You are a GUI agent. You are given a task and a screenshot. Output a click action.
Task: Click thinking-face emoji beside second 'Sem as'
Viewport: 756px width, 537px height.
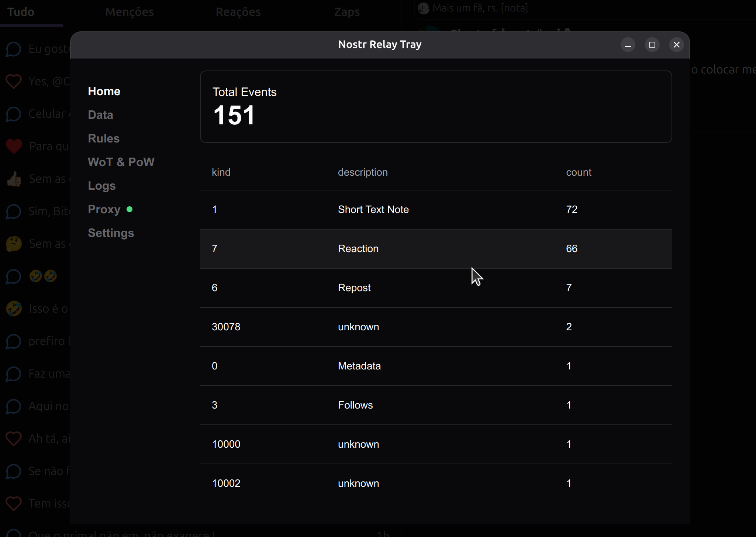pyautogui.click(x=14, y=244)
